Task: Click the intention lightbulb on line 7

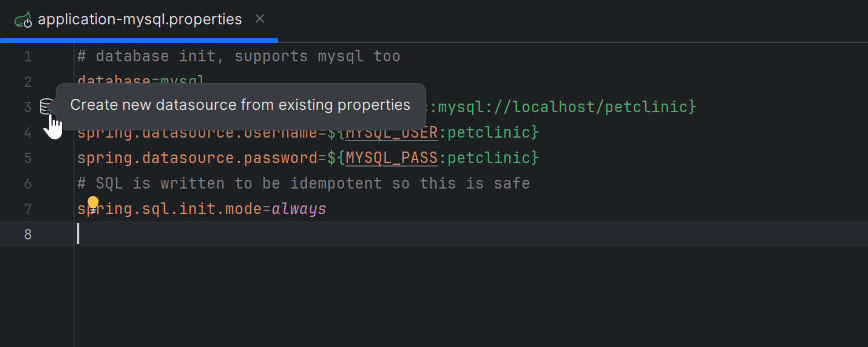Action: pos(93,202)
